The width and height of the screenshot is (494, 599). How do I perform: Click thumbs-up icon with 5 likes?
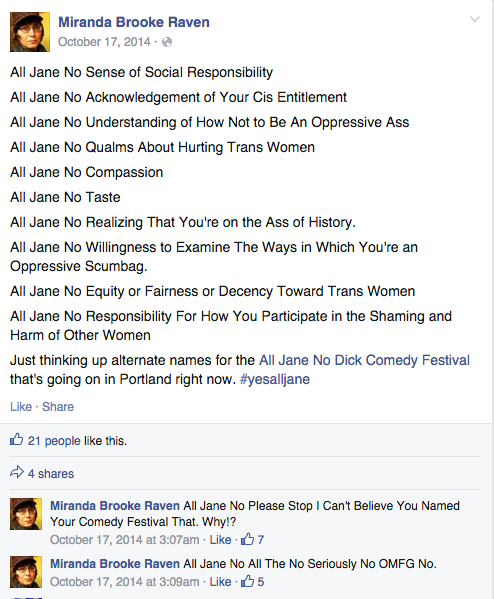tap(248, 581)
